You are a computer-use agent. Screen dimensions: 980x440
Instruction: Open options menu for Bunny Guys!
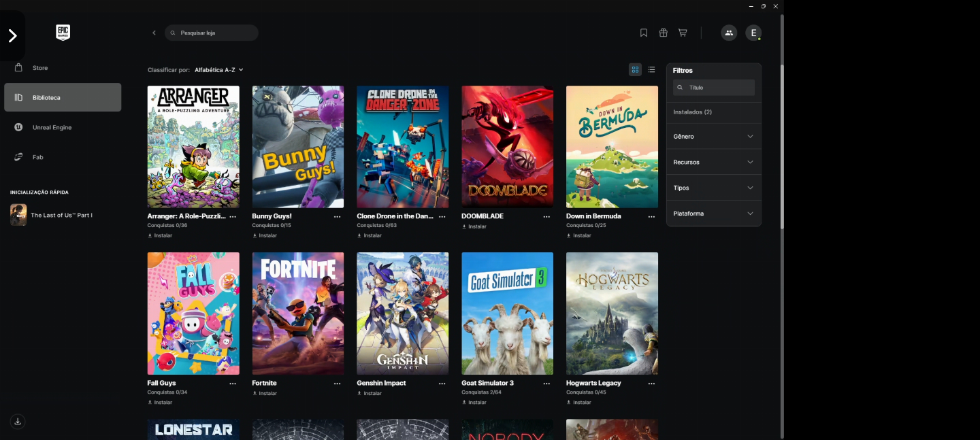338,216
